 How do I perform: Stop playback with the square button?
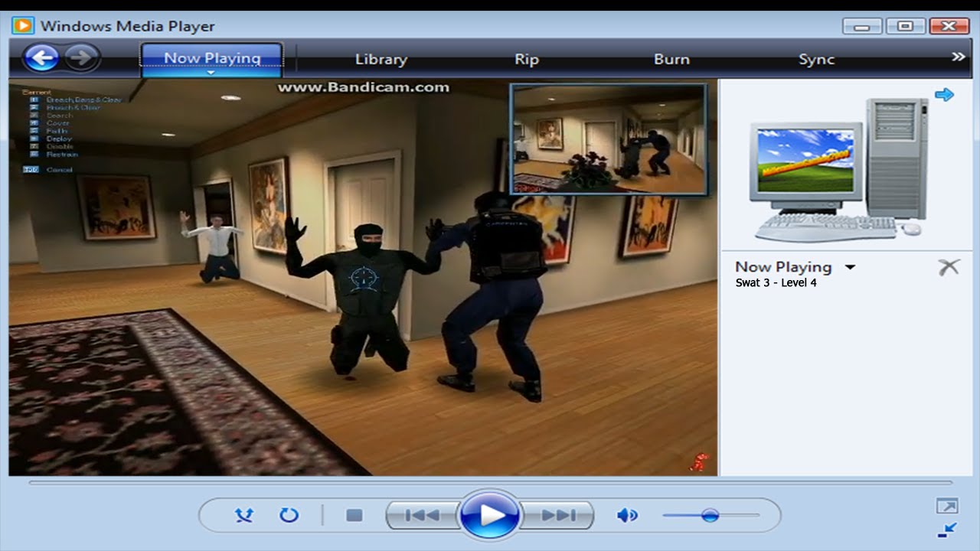coord(354,515)
